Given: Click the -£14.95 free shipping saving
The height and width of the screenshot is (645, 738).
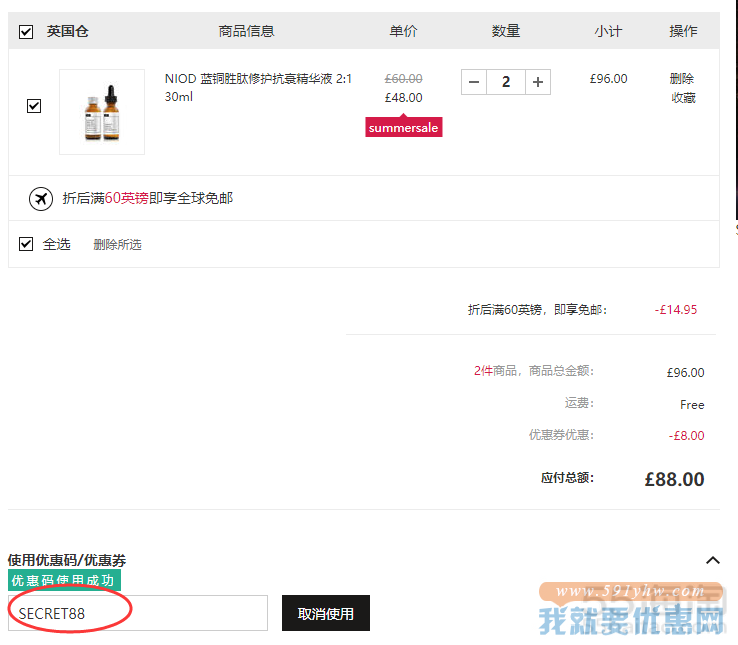Looking at the screenshot, I should point(676,310).
